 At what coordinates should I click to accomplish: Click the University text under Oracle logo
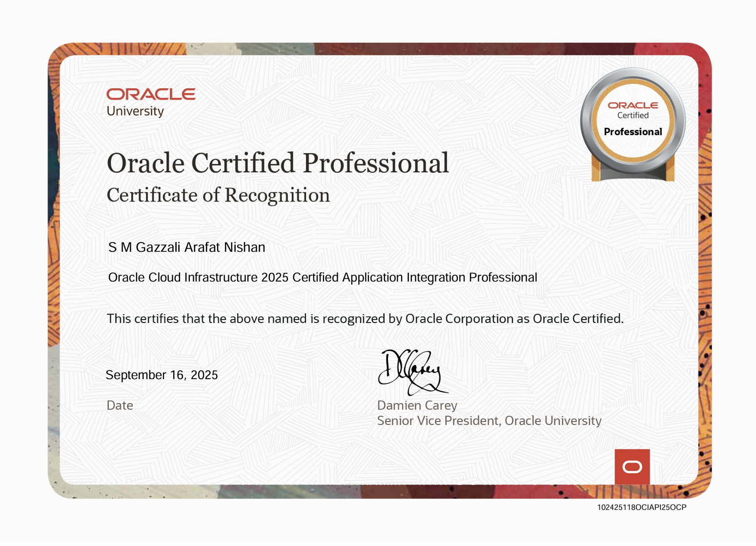click(135, 111)
